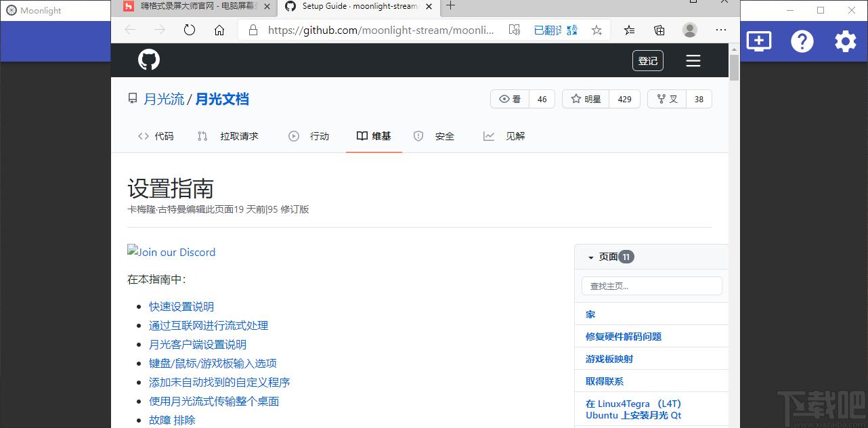Click the 叉 fork button
This screenshot has width=868, height=428.
tap(667, 99)
